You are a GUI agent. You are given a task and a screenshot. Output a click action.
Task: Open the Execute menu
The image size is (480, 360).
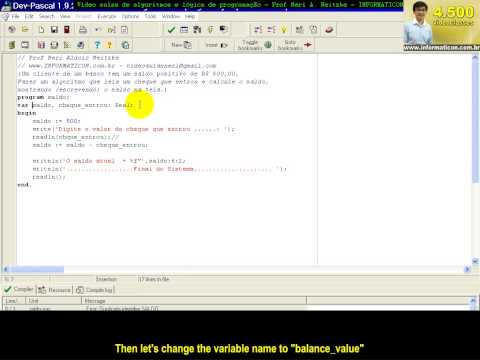click(x=107, y=16)
